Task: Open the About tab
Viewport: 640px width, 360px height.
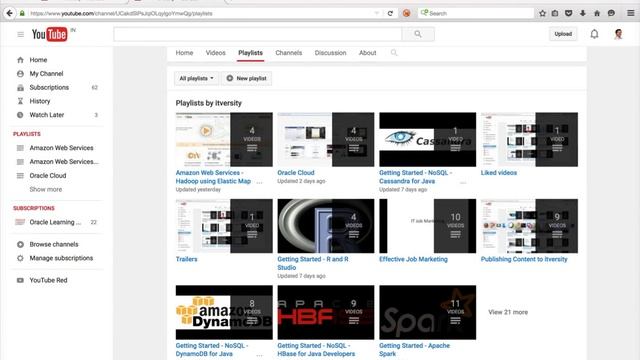Action: click(x=367, y=53)
